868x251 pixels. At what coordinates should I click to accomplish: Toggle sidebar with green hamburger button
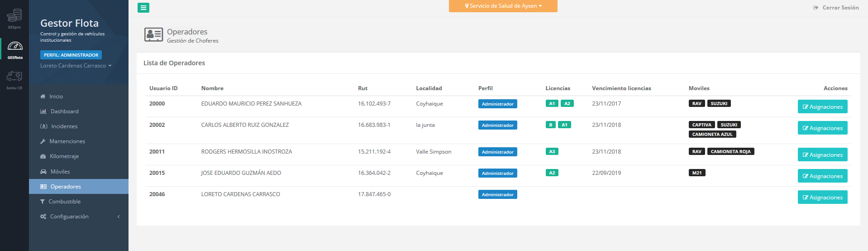pyautogui.click(x=143, y=8)
